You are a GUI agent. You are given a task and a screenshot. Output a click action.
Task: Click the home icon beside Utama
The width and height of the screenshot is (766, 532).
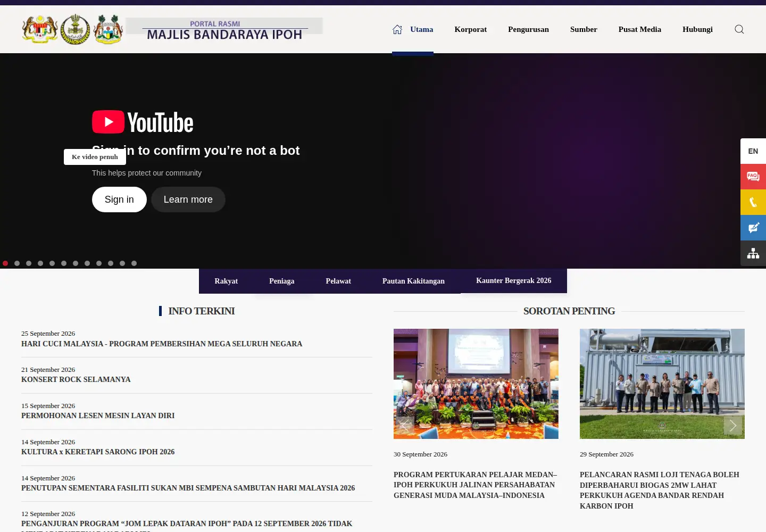pos(397,29)
